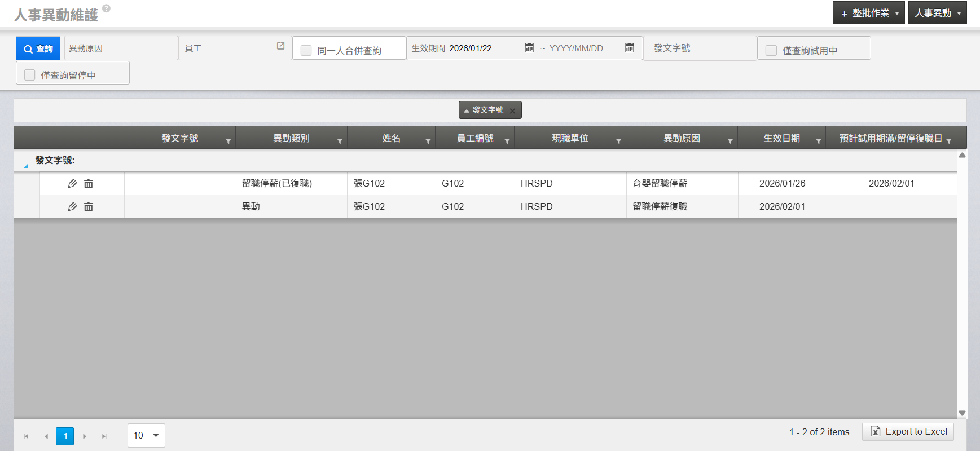Viewport: 980px width, 451px height.
Task: Remove the 發文字號 grouping chip
Action: click(512, 111)
